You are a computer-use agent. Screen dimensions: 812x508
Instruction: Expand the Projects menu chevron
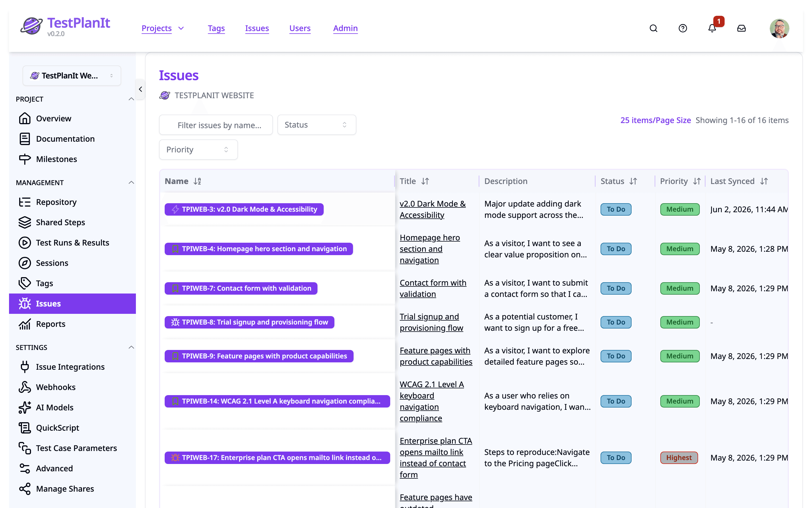(x=181, y=28)
